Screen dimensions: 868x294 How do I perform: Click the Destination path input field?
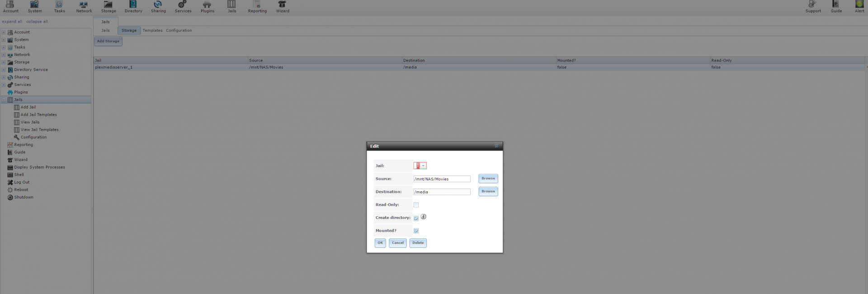tap(441, 192)
